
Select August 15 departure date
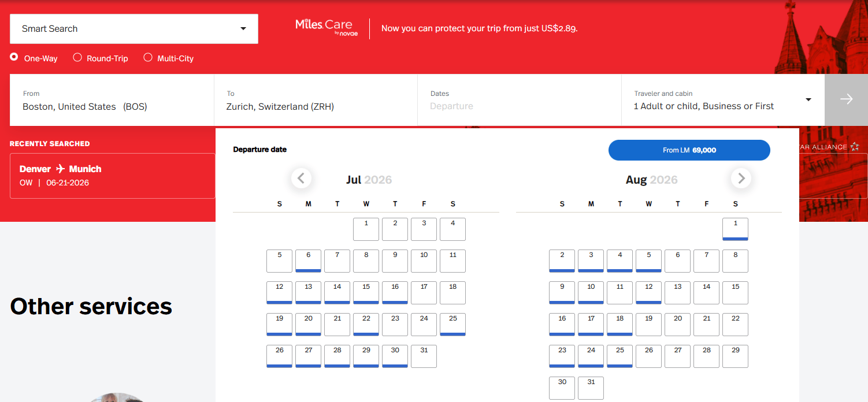tap(735, 293)
